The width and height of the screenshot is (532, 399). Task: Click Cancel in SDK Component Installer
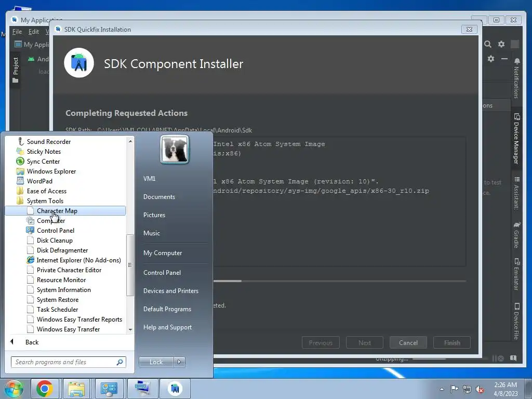408,343
